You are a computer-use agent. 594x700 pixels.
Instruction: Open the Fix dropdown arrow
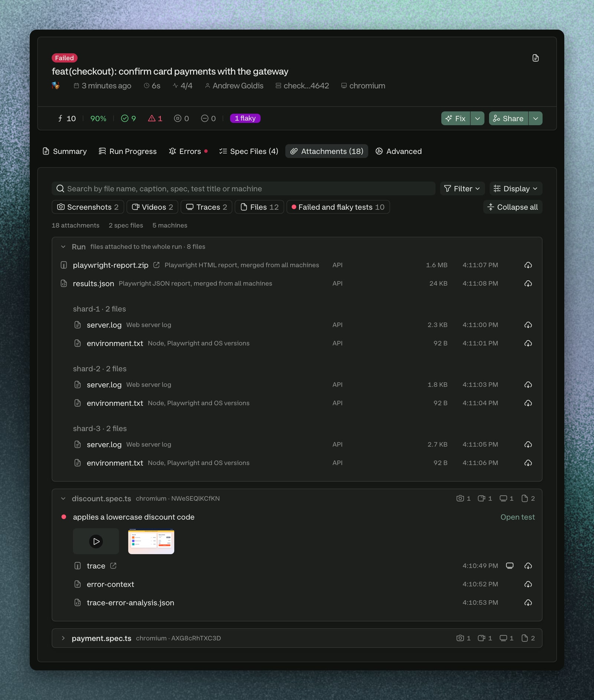(477, 118)
